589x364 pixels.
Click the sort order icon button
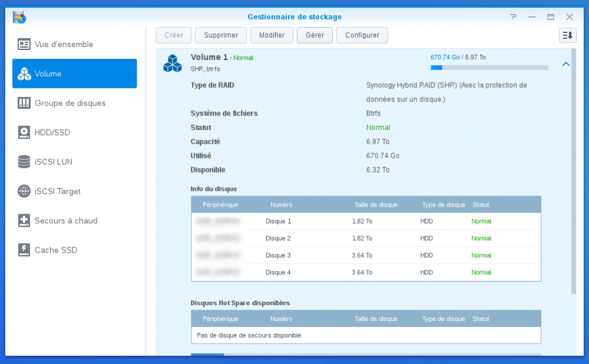click(567, 35)
